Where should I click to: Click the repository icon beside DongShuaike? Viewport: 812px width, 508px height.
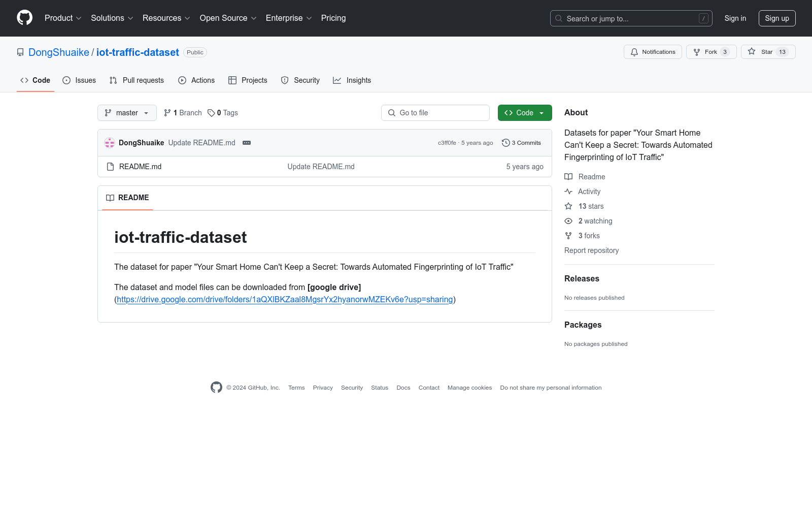(x=20, y=52)
